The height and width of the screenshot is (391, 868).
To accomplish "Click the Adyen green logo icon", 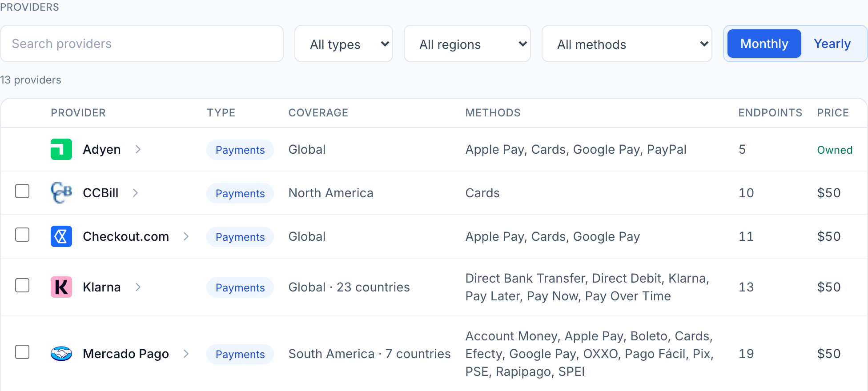I will tap(61, 149).
